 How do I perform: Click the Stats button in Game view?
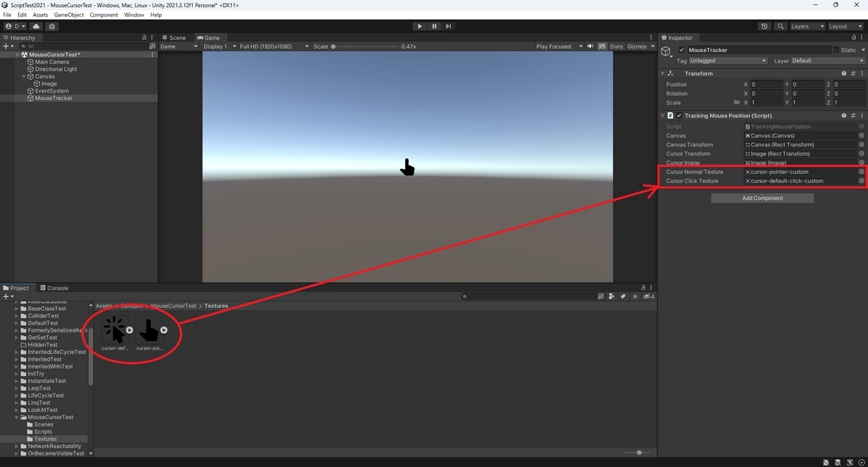(x=615, y=46)
